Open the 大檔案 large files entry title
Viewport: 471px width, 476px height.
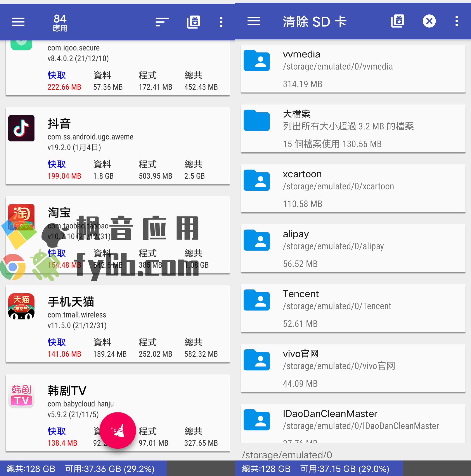tap(296, 114)
